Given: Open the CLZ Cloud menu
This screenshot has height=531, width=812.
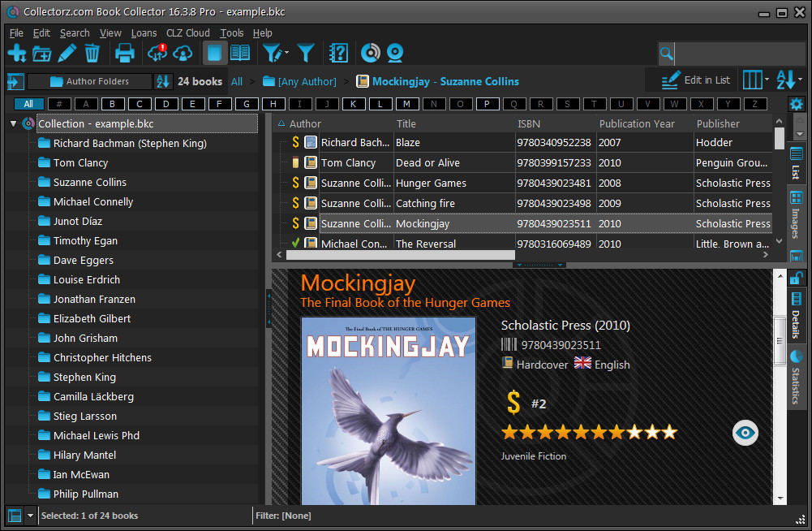Looking at the screenshot, I should point(187,33).
